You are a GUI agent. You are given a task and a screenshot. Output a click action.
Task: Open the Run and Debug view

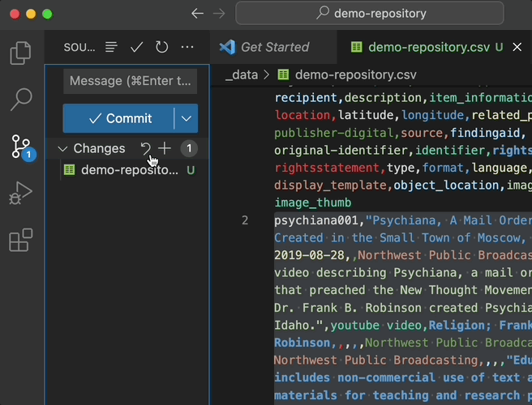point(21,194)
